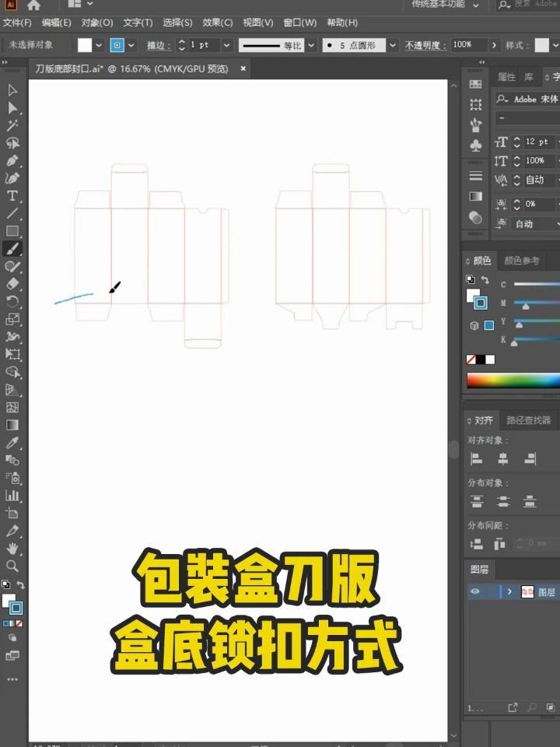This screenshot has width=560, height=747.
Task: Toggle visibility of the 图层 layer
Action: pos(475,591)
